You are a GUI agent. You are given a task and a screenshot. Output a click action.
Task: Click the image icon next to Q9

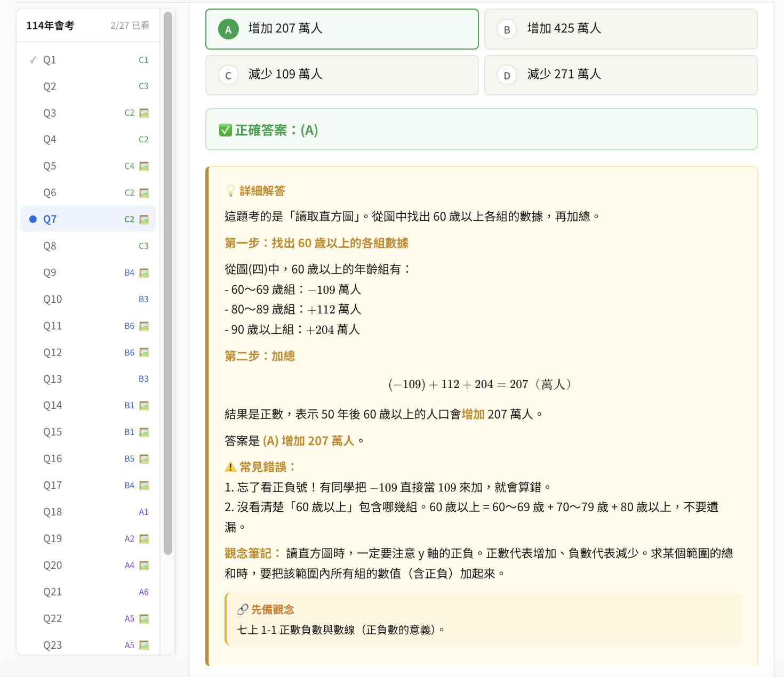point(144,273)
